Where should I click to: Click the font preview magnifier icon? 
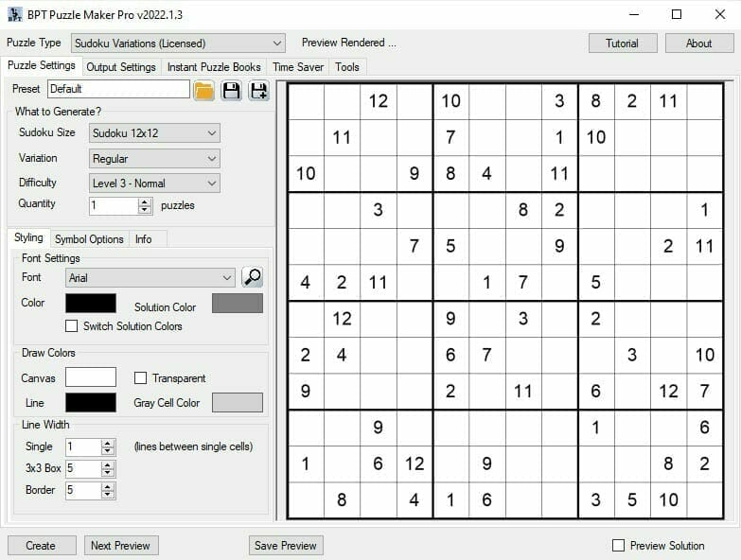pos(253,277)
